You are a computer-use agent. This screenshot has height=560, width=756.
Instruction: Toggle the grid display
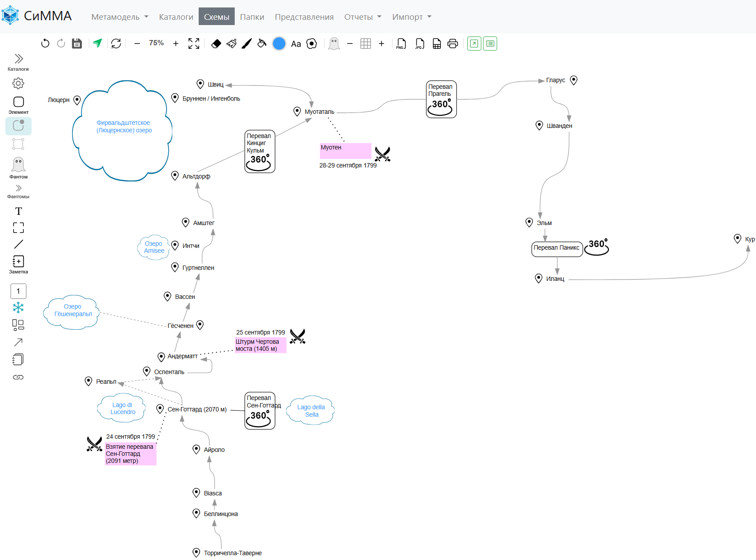point(366,44)
